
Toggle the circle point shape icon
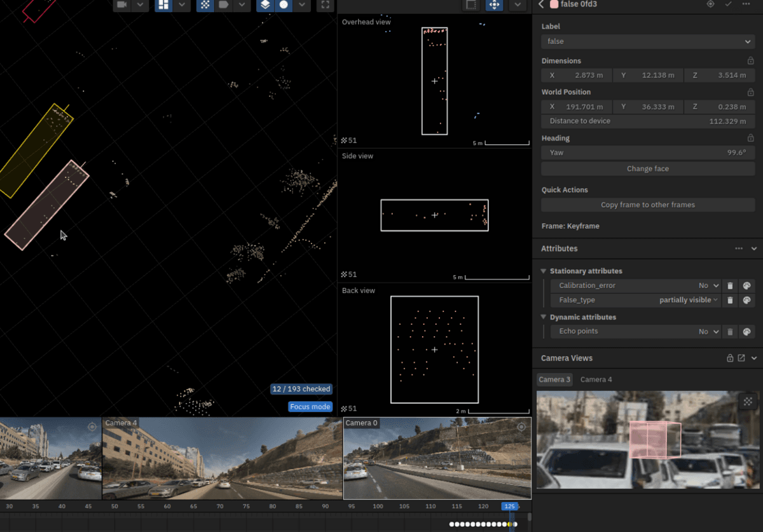pos(284,5)
